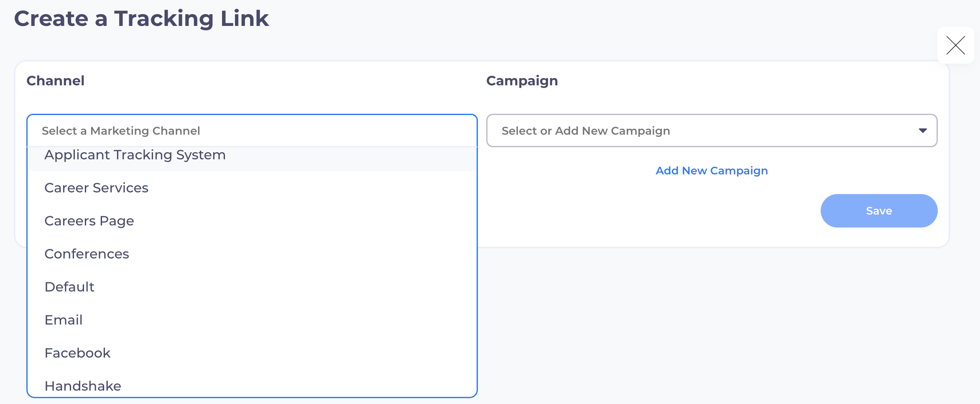This screenshot has height=404, width=980.
Task: Click the Create a Tracking Link heading
Action: click(x=141, y=19)
